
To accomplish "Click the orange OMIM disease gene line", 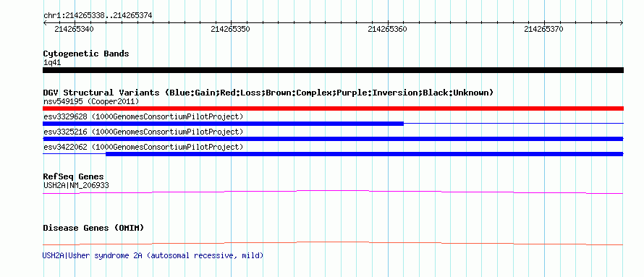I will (x=333, y=243).
